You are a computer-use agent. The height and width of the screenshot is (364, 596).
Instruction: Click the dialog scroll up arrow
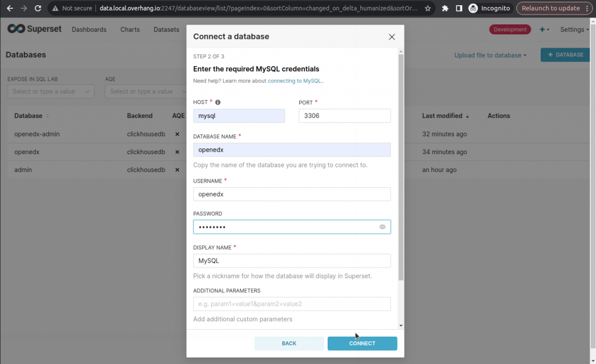click(400, 51)
